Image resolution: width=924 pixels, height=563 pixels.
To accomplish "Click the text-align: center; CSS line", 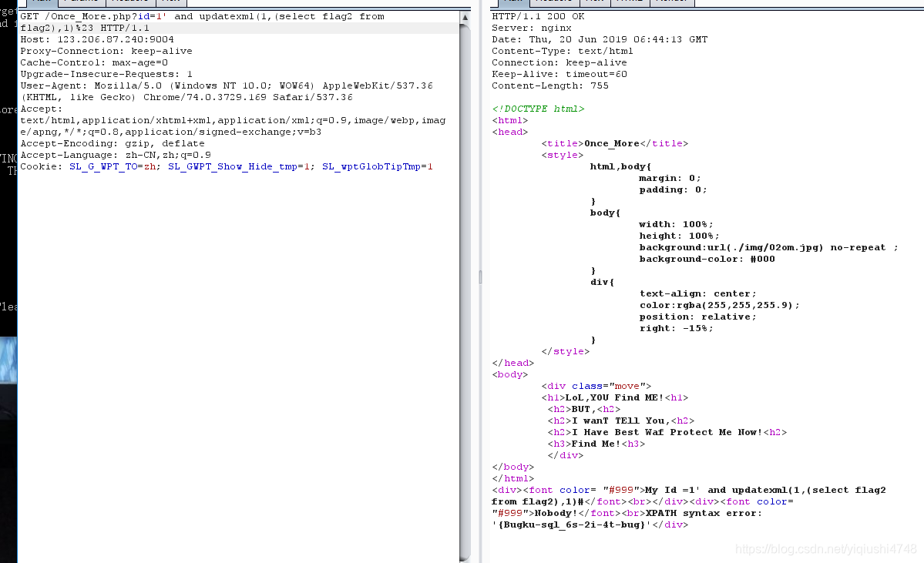I will (697, 293).
